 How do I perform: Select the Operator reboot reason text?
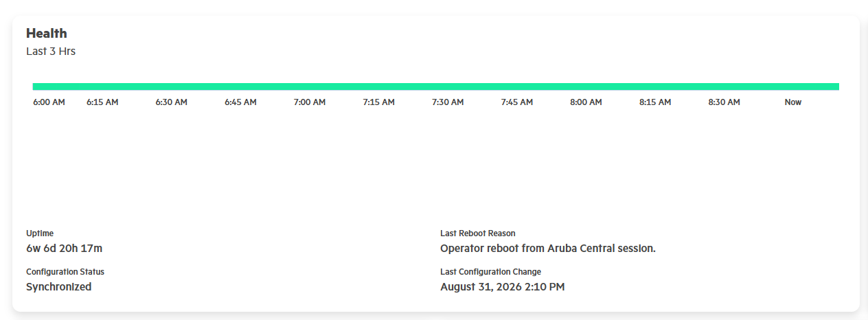coord(548,248)
